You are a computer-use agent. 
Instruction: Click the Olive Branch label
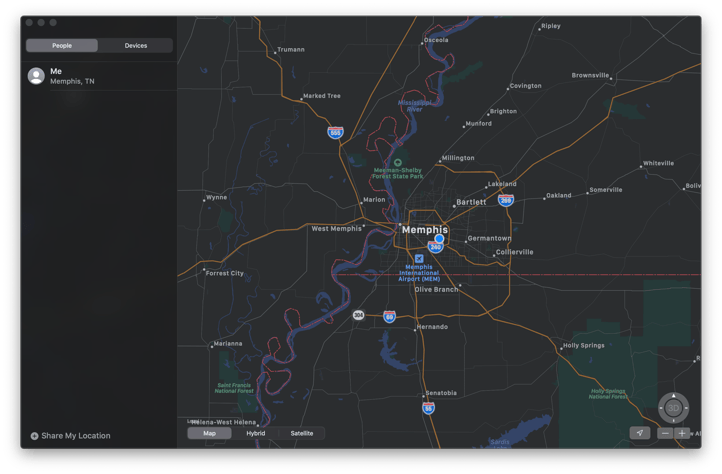coord(437,290)
